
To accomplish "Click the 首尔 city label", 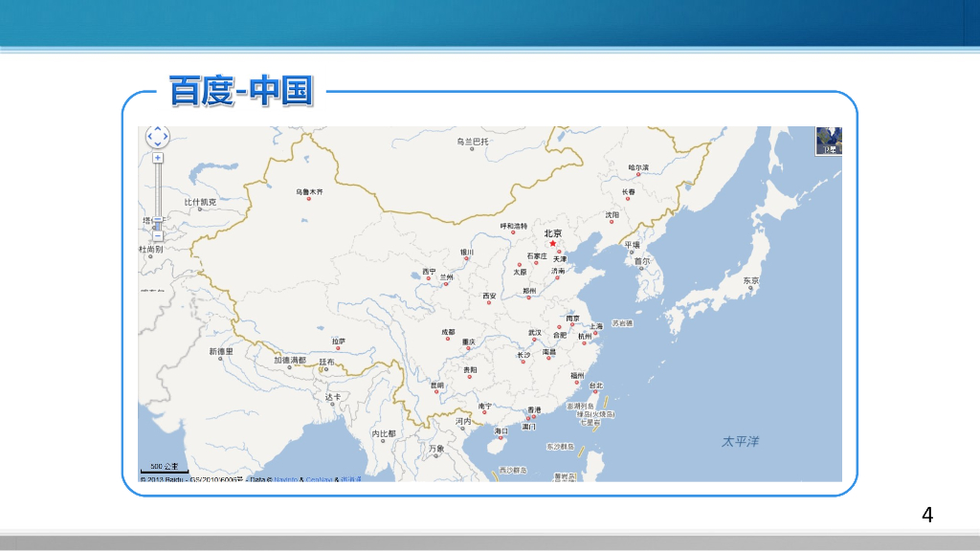I will click(642, 261).
